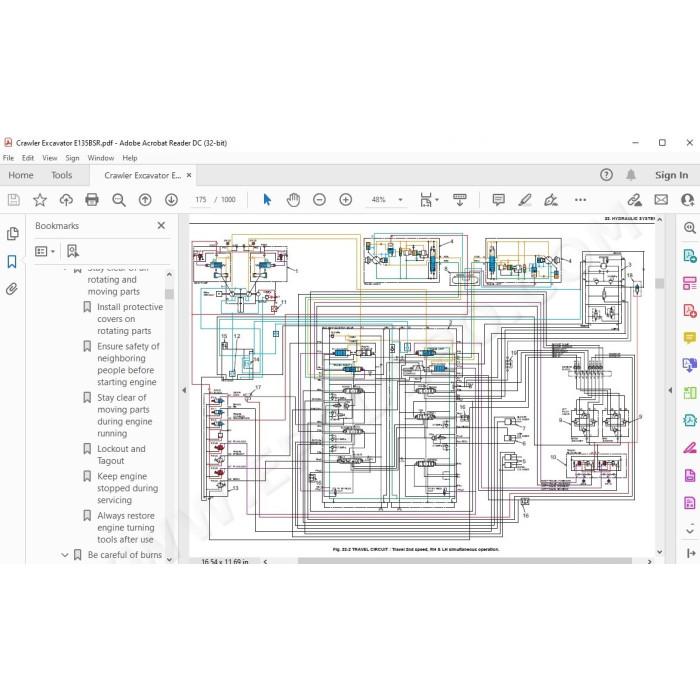Click the scrolling mode keyboard icon
The height and width of the screenshot is (700, 700).
[459, 200]
